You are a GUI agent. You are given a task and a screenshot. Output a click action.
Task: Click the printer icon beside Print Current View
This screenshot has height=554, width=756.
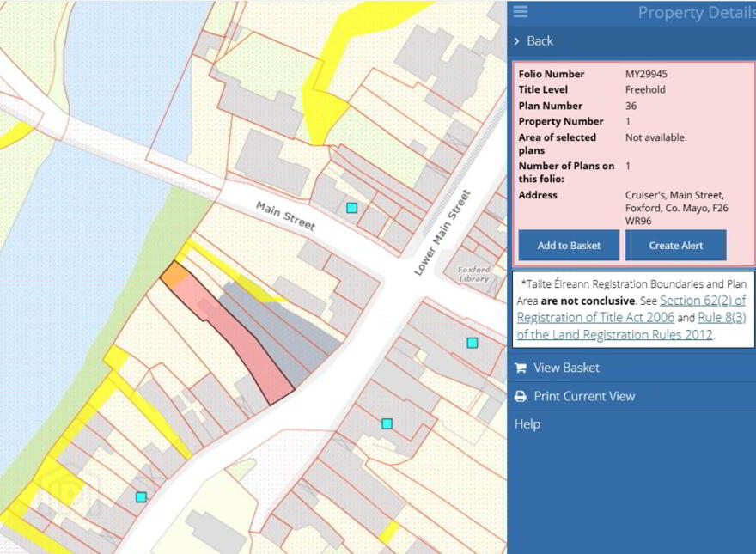pos(521,396)
